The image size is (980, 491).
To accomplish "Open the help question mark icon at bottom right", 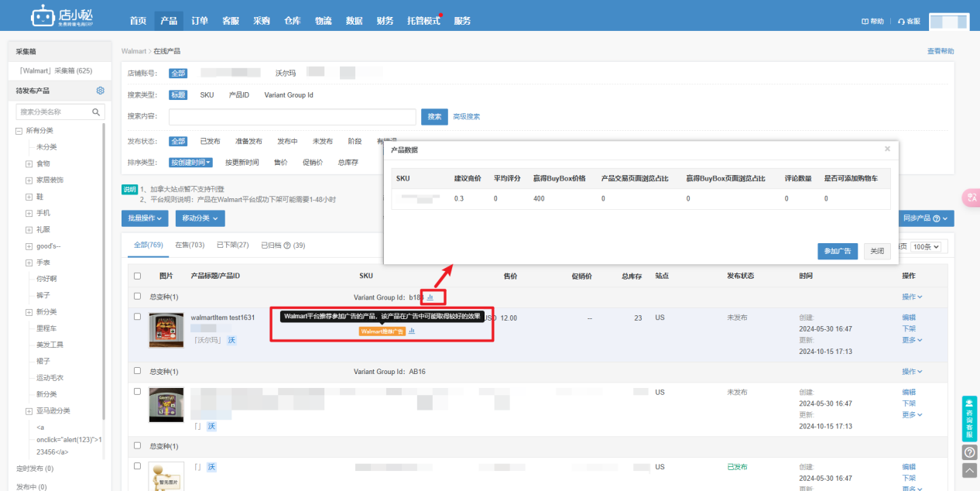I will pyautogui.click(x=969, y=452).
